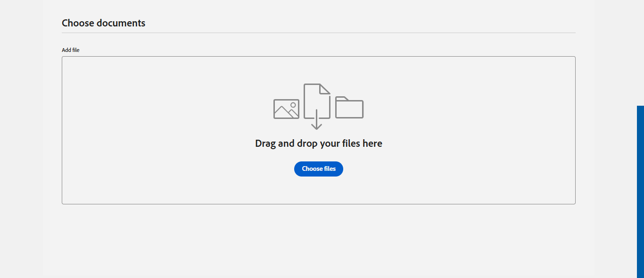Screen dimensions: 644x278
Task: Click empty drop zone area left of icons
Action: (165, 109)
